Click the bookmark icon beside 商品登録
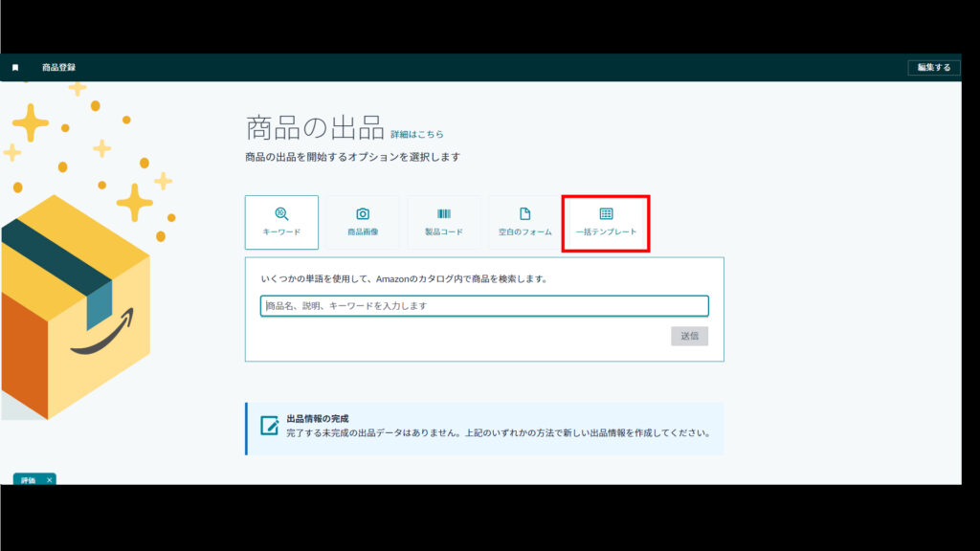980x551 pixels. 15,68
